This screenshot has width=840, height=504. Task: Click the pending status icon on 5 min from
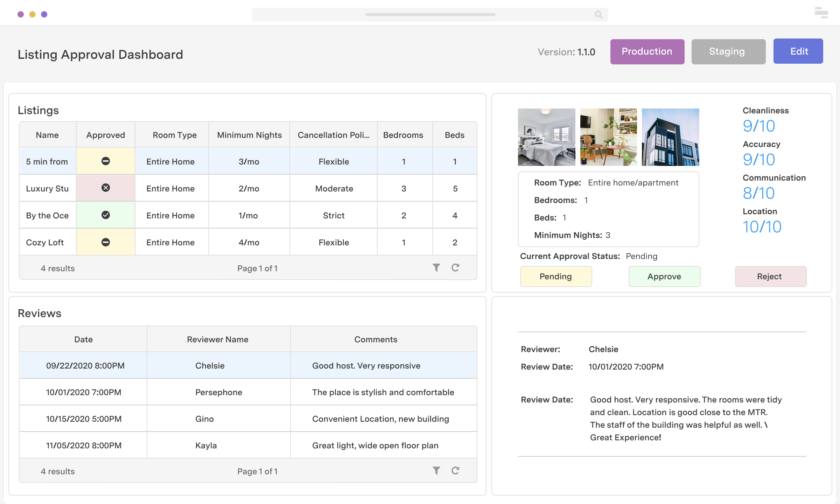pyautogui.click(x=106, y=161)
